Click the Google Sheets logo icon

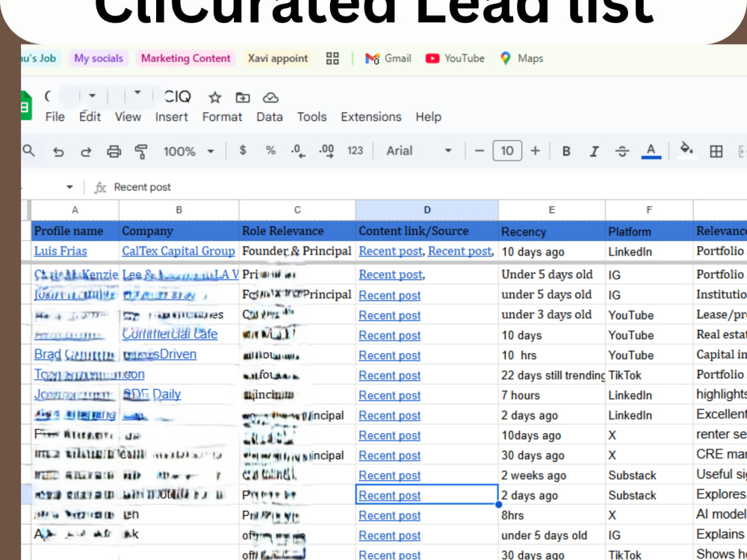(26, 105)
